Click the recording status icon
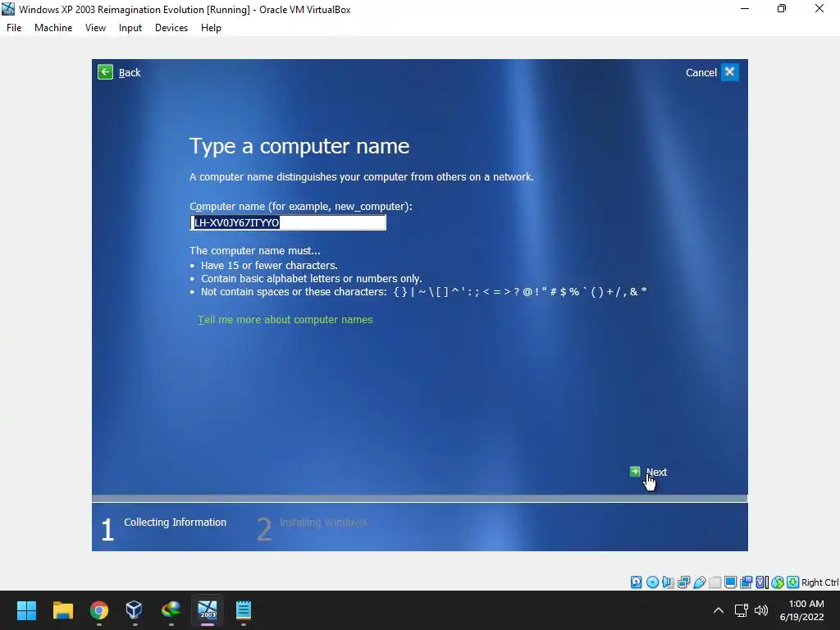This screenshot has height=630, width=840. (x=746, y=582)
